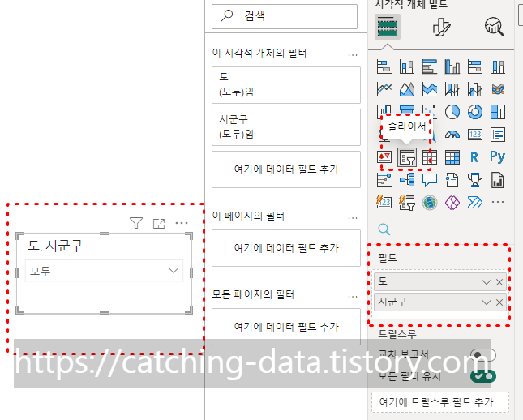Select the ribbon chart visual
The image size is (523, 420).
click(497, 89)
